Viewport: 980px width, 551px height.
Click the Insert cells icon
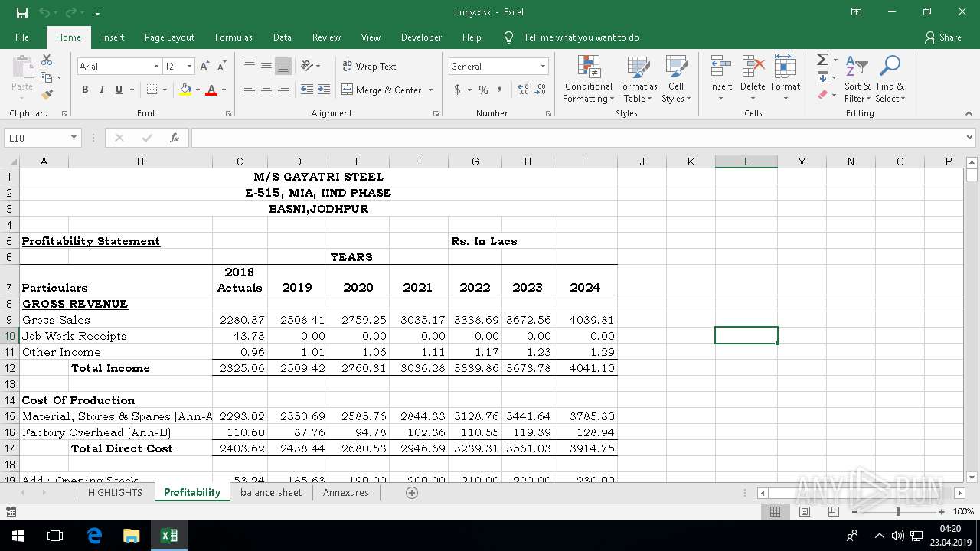(x=720, y=67)
